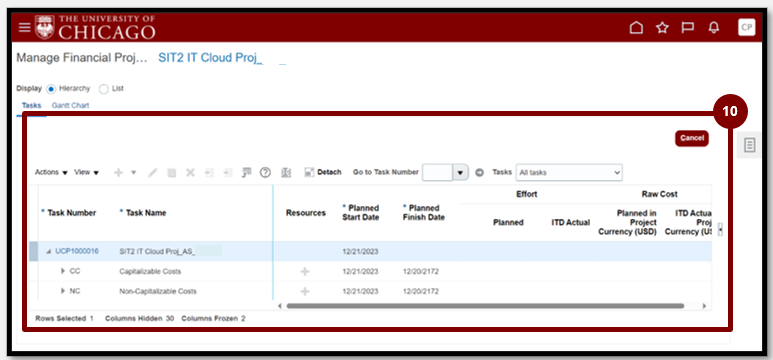
Task: Click 12/21/2023 start date in UCP1000016 row
Action: (x=360, y=252)
